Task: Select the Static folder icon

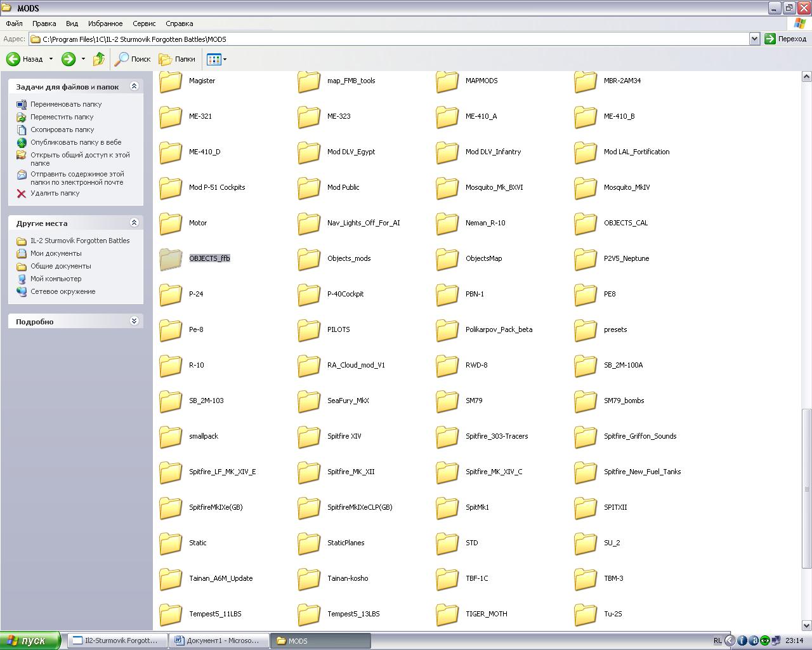Action: point(171,543)
